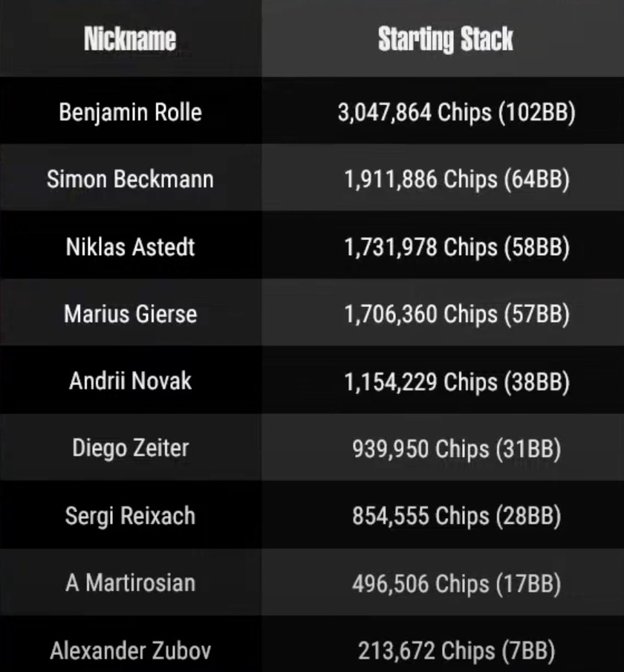Choose Marius Gierse in the Nickname column
The height and width of the screenshot is (672, 624).
tap(130, 314)
